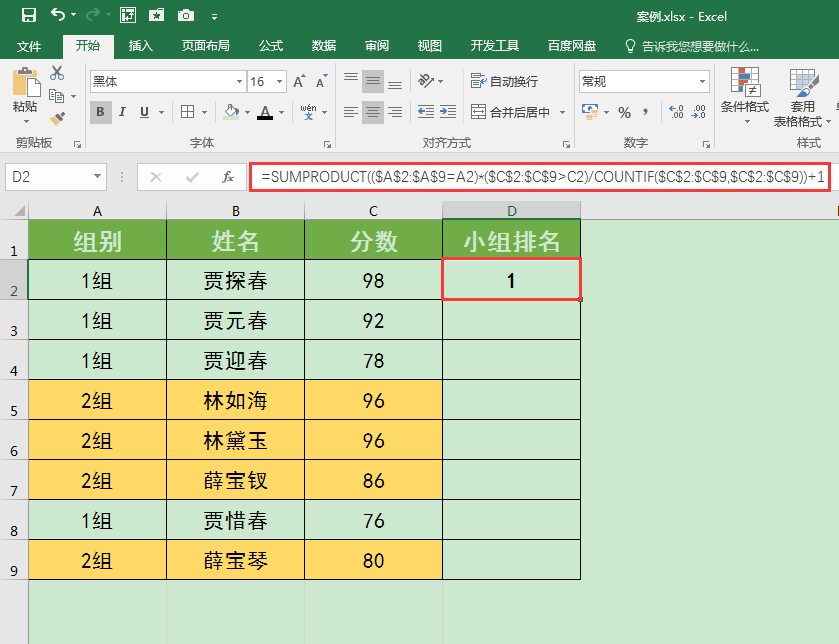Open the Customize Quick Access Toolbar arrow

click(214, 17)
